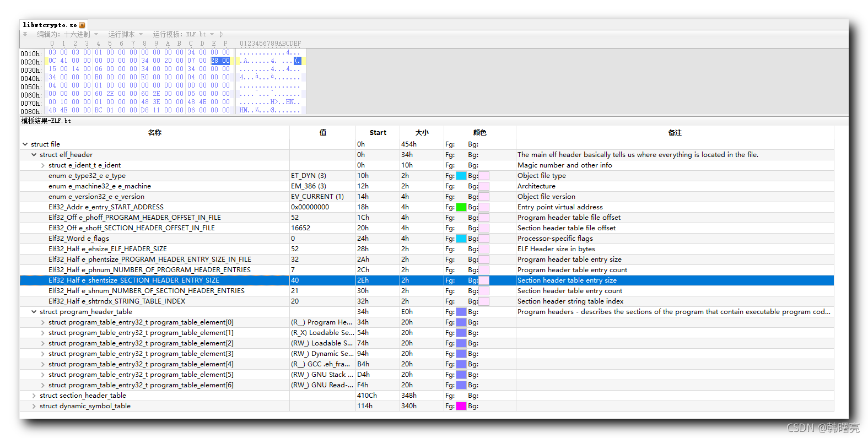Click the size value 348h
Image resolution: width=868 pixels, height=438 pixels.
pyautogui.click(x=409, y=396)
